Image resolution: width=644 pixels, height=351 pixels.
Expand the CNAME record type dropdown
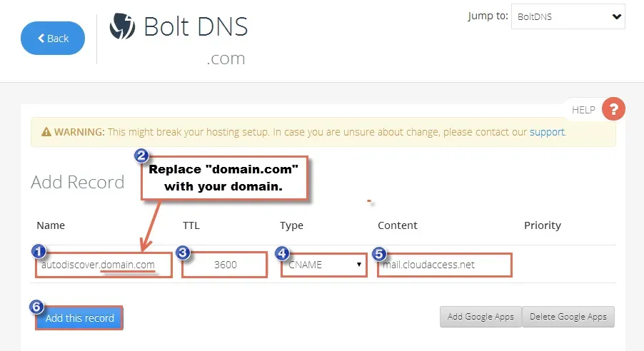(323, 265)
